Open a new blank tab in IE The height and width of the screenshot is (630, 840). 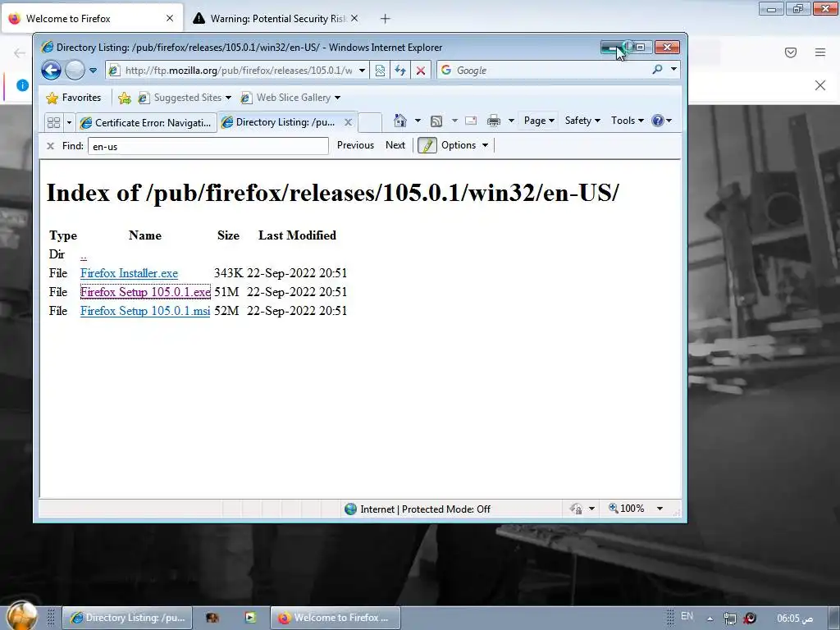tap(370, 122)
